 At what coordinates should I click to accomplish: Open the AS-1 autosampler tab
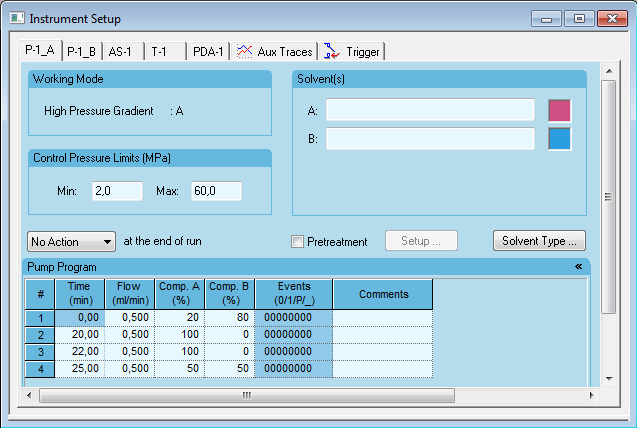pyautogui.click(x=122, y=52)
